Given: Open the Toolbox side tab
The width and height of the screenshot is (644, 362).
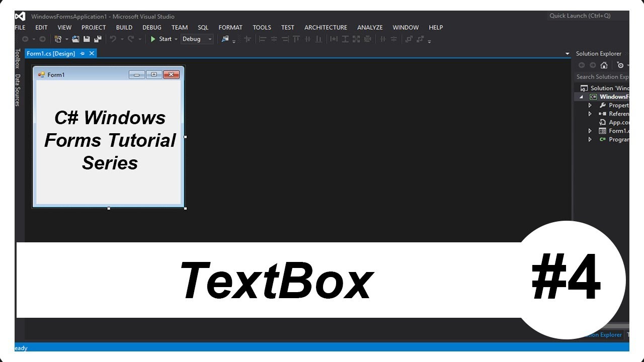Looking at the screenshot, I should (17, 59).
